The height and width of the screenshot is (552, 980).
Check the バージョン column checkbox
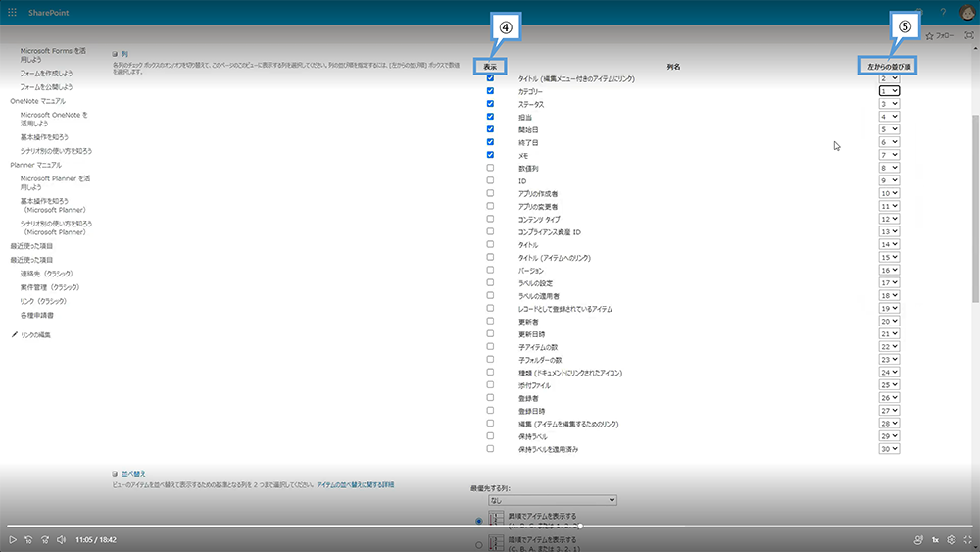pyautogui.click(x=490, y=270)
